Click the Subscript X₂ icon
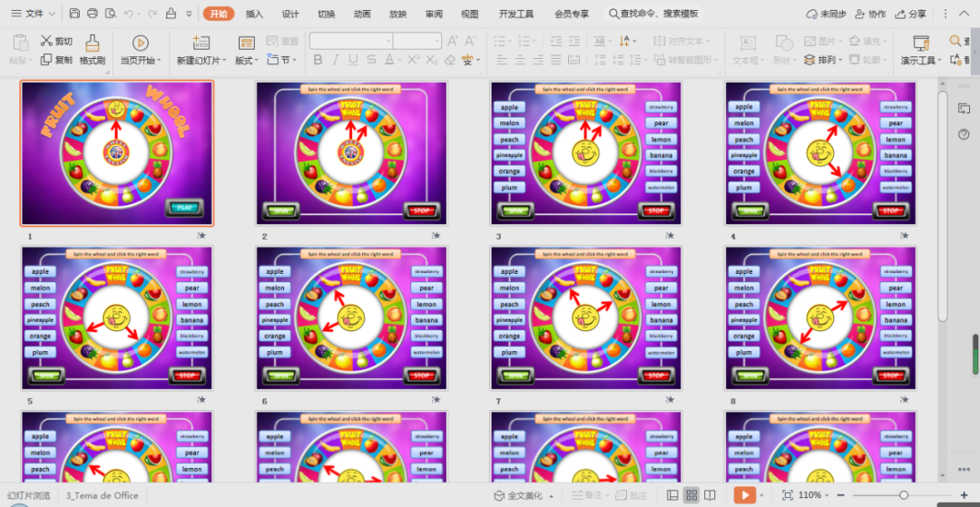 point(431,60)
